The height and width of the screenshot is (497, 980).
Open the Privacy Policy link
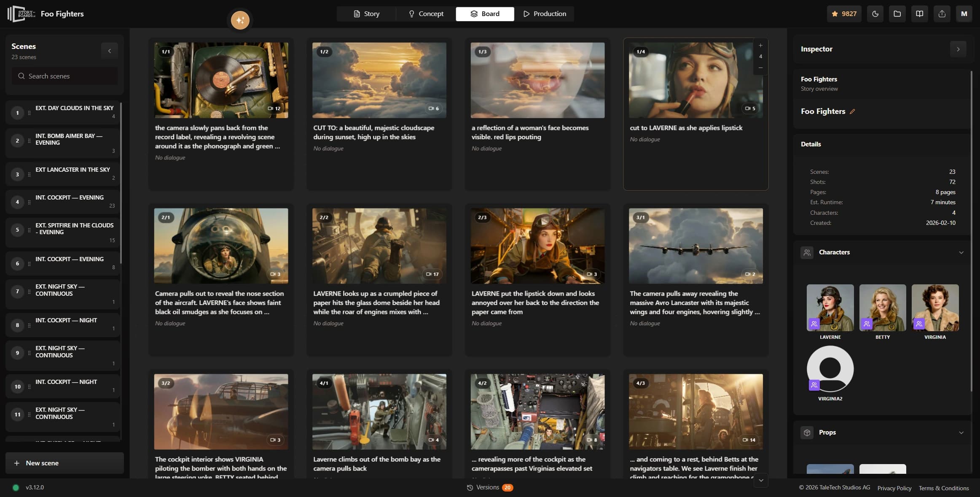(x=894, y=488)
